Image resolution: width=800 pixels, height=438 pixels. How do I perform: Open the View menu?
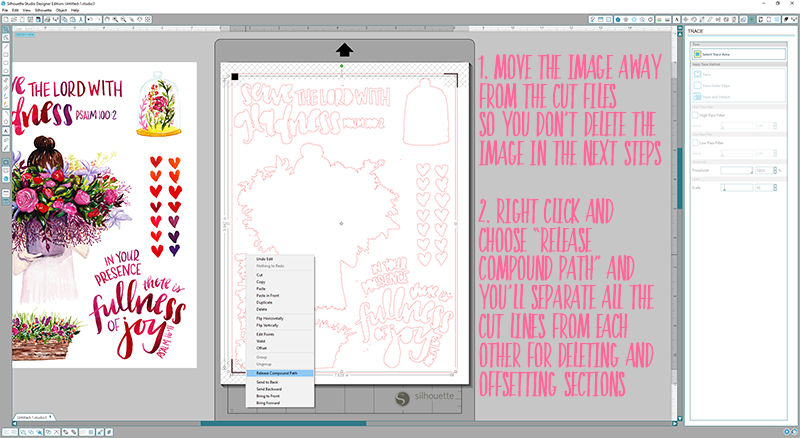tap(27, 10)
